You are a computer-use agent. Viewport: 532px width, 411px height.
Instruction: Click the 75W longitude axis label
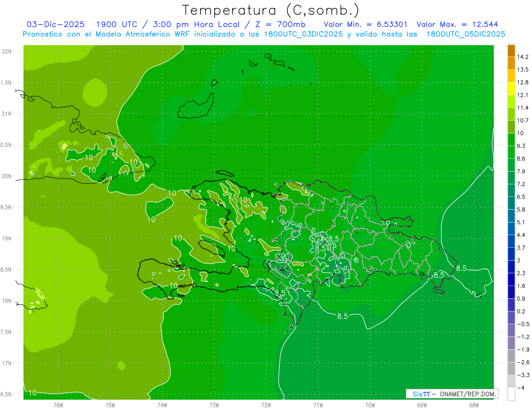tap(110, 405)
